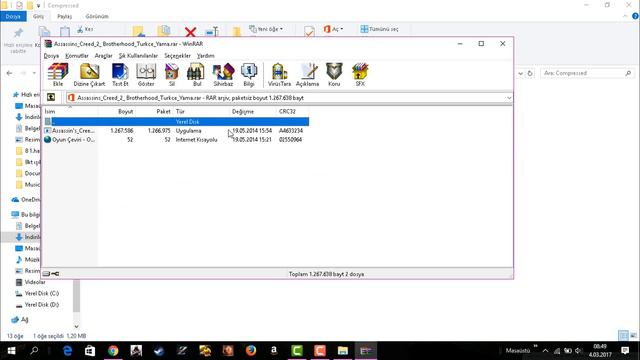Click the Explorer red X delete icon
The width and height of the screenshot is (640, 360).
(x=190, y=31)
